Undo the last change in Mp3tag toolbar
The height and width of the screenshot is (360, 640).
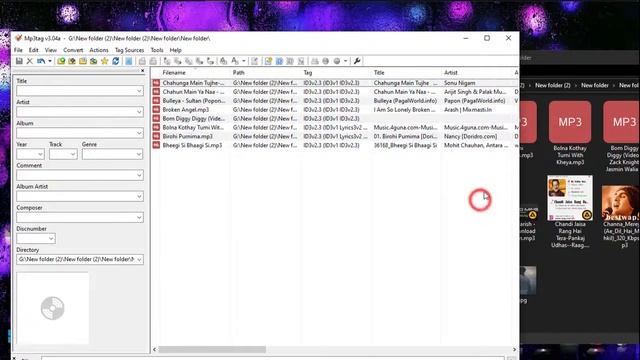[x=41, y=61]
